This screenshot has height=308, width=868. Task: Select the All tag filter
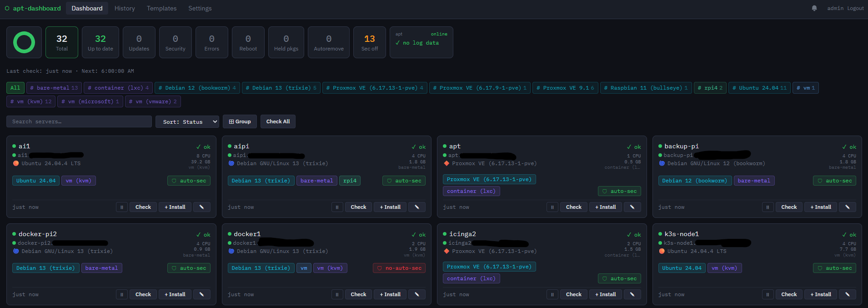[15, 88]
